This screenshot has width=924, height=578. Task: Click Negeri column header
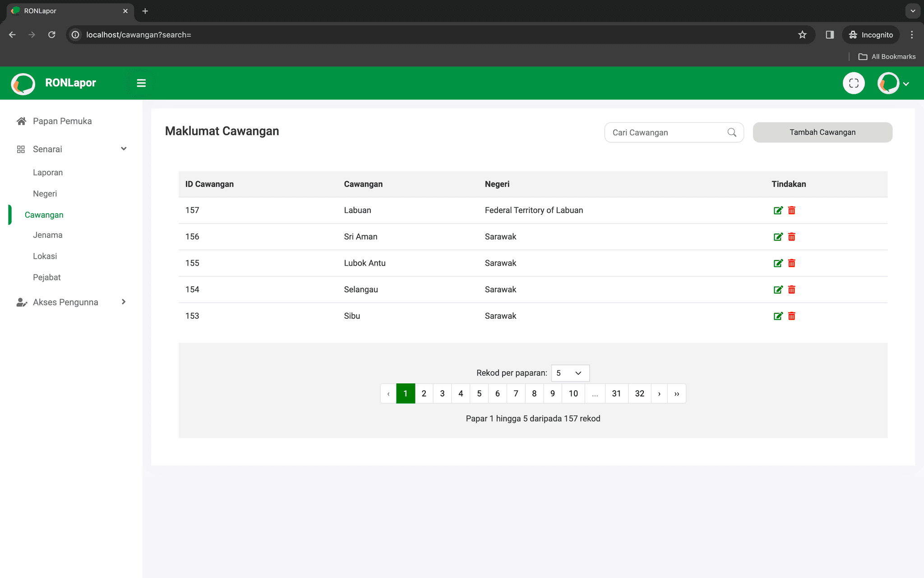tap(497, 184)
